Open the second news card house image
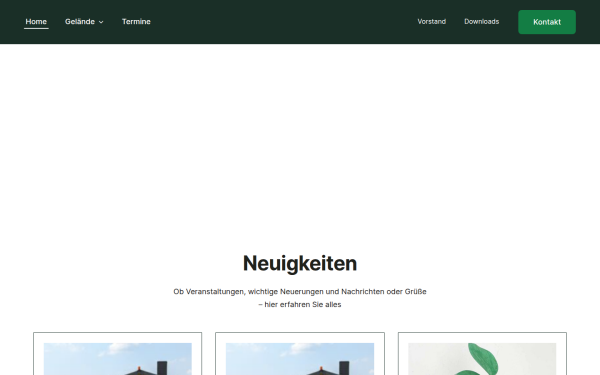 (x=300, y=359)
